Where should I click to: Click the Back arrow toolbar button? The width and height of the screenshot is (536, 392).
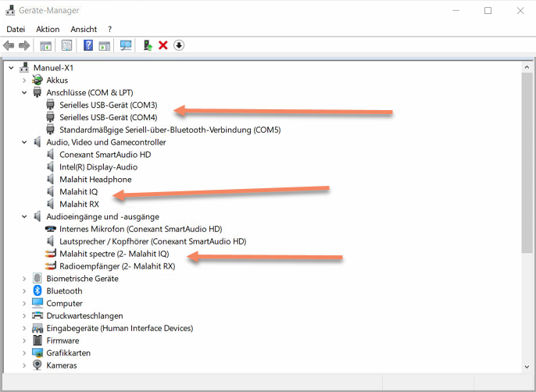pyautogui.click(x=9, y=45)
